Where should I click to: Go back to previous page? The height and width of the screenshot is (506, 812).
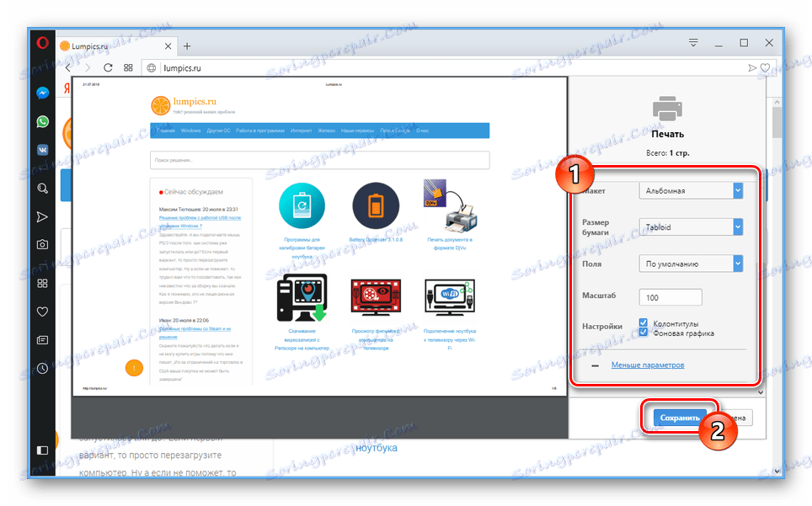click(68, 68)
